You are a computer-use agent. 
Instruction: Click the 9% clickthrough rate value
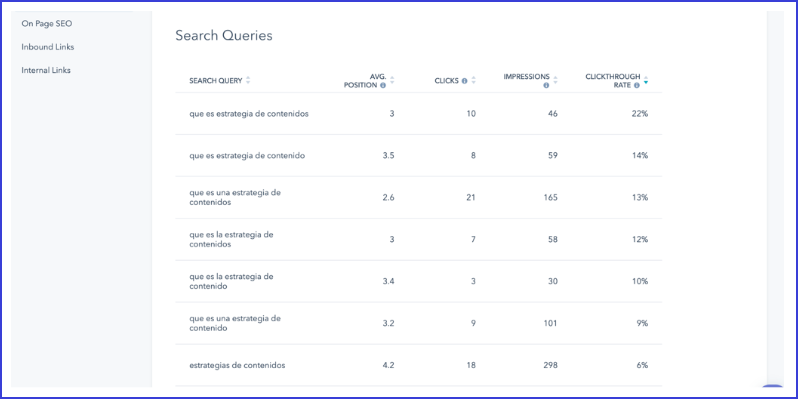pyautogui.click(x=642, y=323)
